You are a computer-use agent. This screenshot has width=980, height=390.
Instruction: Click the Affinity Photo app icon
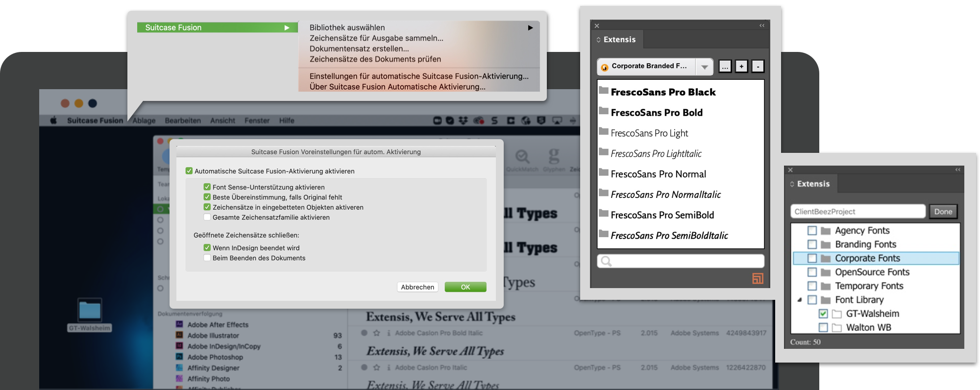coord(179,378)
